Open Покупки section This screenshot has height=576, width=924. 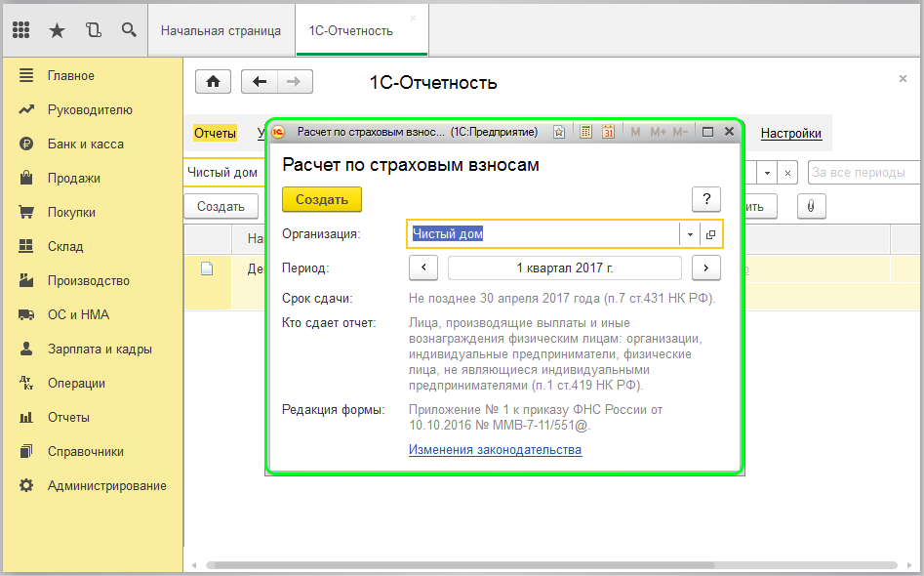coord(71,212)
